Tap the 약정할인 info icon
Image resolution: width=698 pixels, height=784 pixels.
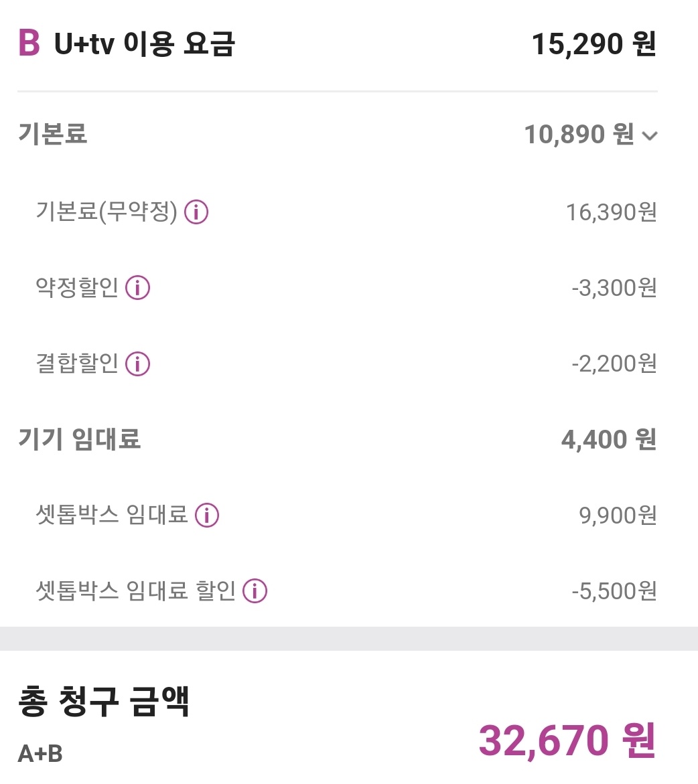click(138, 288)
